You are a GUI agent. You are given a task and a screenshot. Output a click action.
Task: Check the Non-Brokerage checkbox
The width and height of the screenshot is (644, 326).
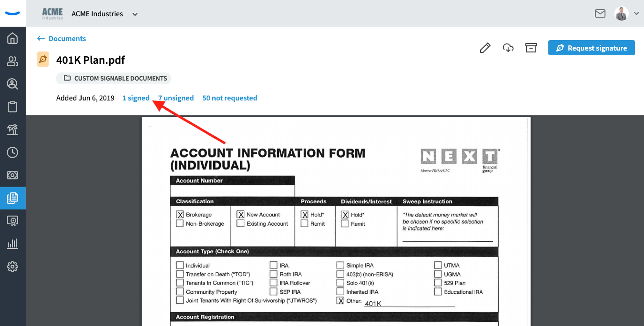tap(180, 223)
